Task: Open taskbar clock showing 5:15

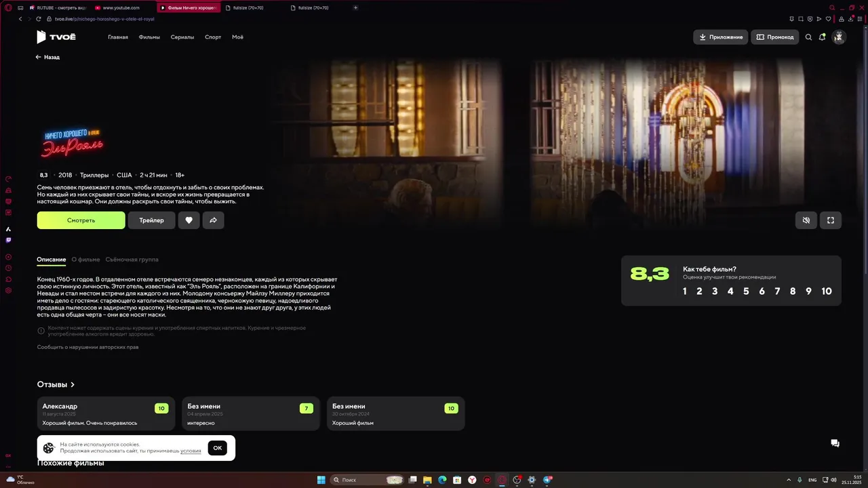Action: click(x=852, y=480)
